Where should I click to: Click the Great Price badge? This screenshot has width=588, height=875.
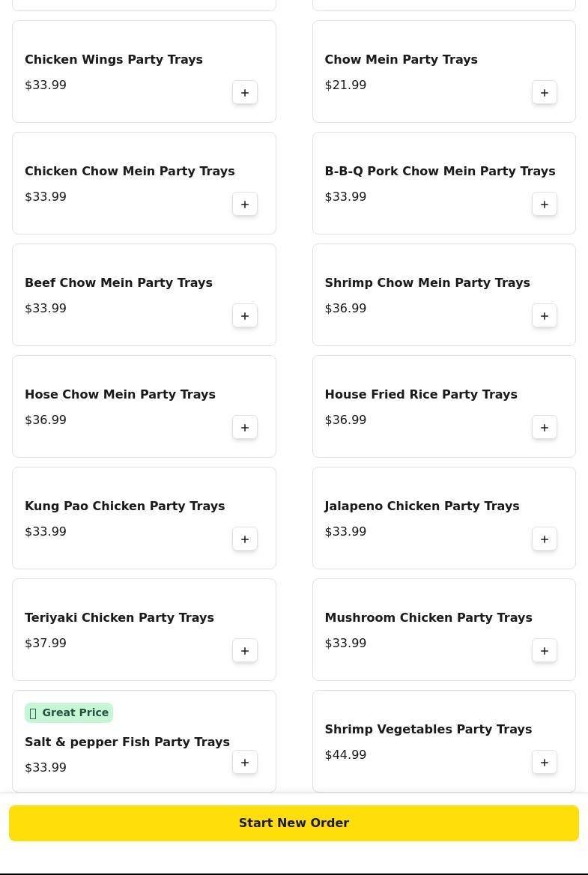tap(69, 712)
